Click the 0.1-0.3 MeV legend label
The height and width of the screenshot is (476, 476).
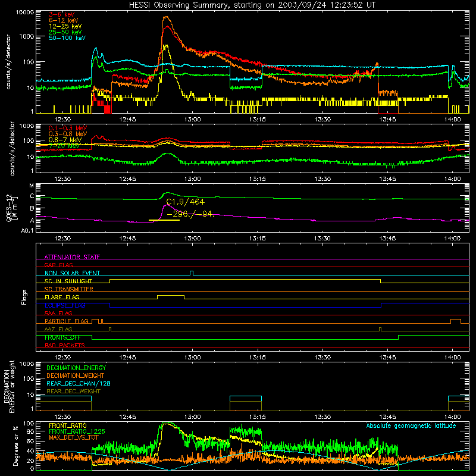pos(68,128)
